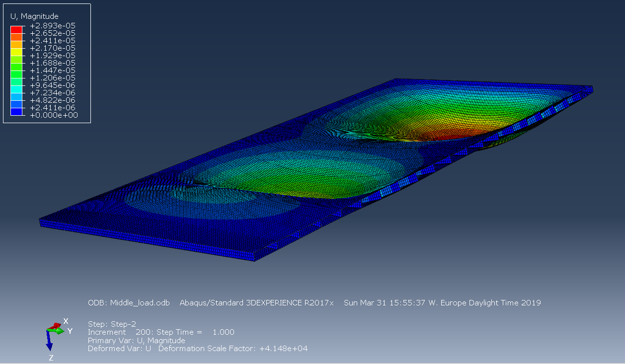
Task: Select the maximum legend value +2.893e-05
Action: pos(53,26)
